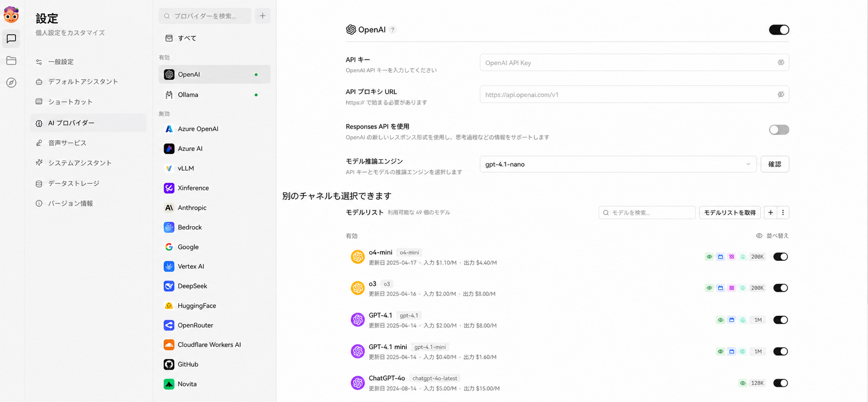Select the Bedrock provider

click(215, 227)
